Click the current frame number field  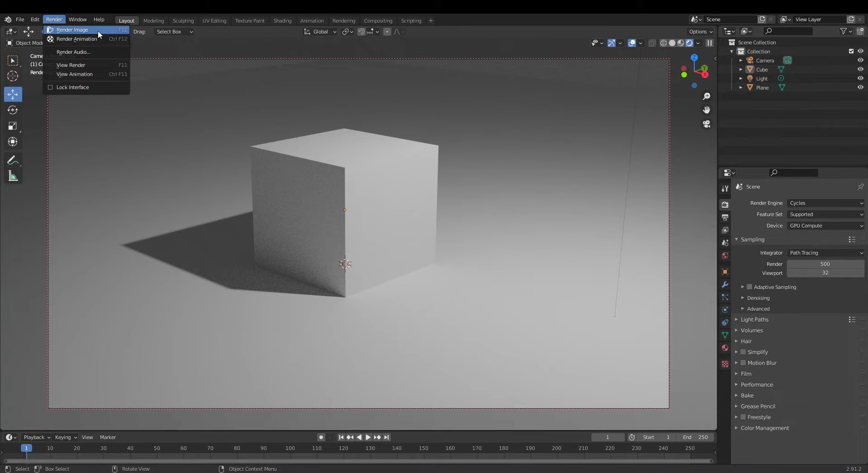[x=607, y=437]
